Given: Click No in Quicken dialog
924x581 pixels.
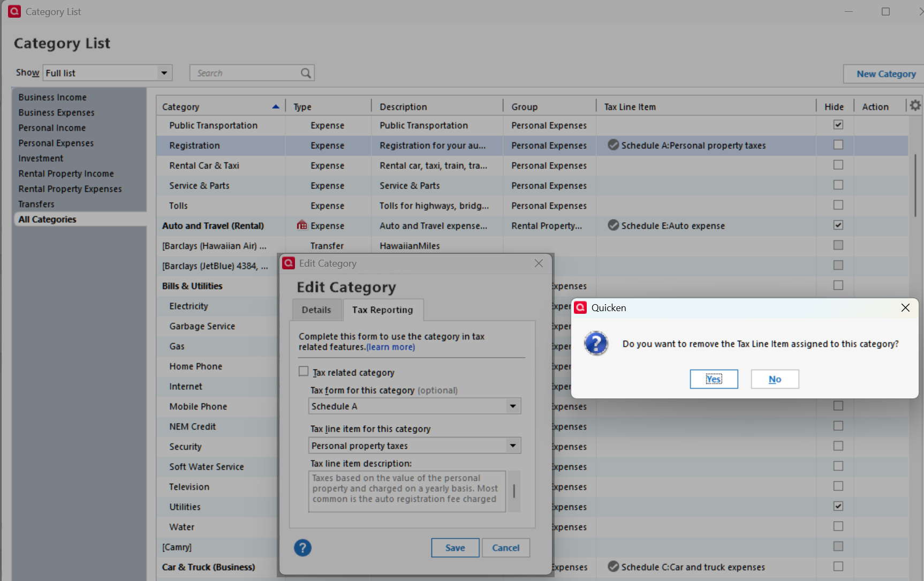Looking at the screenshot, I should coord(775,379).
